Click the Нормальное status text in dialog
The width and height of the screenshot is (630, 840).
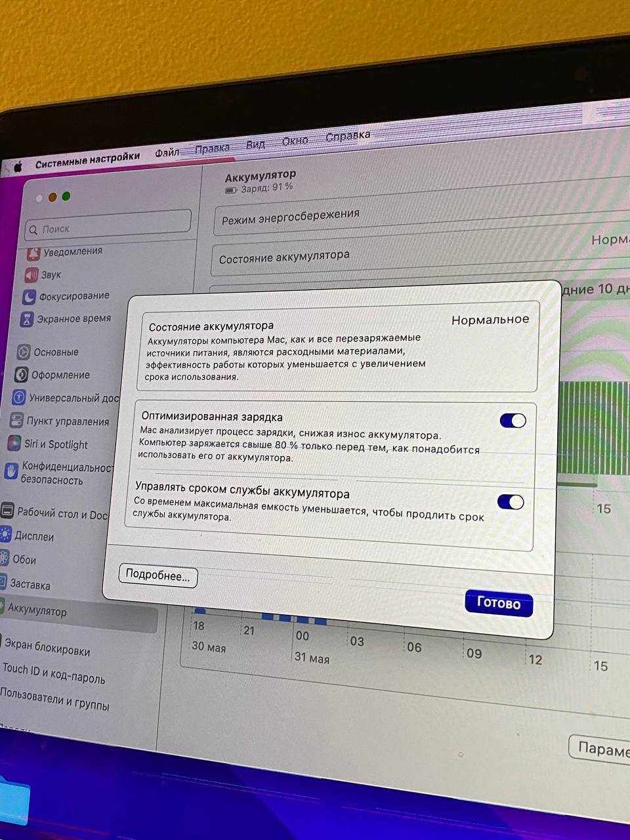pyautogui.click(x=490, y=320)
